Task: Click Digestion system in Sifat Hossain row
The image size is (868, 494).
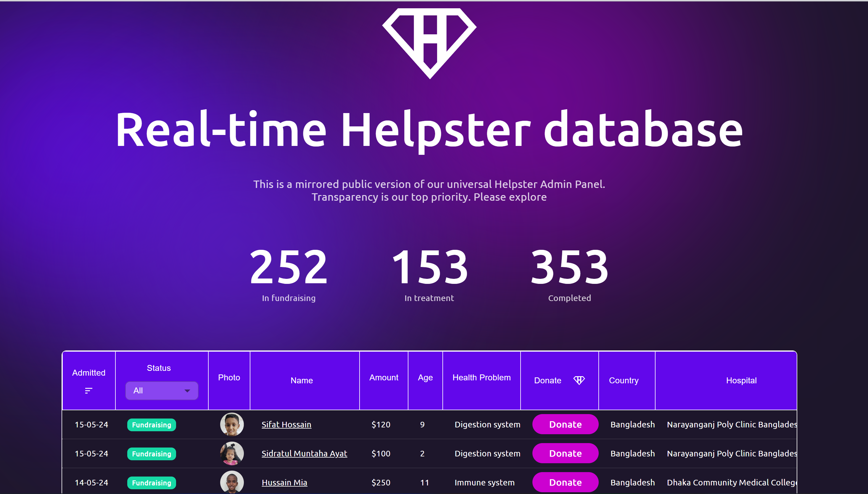Action: (487, 424)
